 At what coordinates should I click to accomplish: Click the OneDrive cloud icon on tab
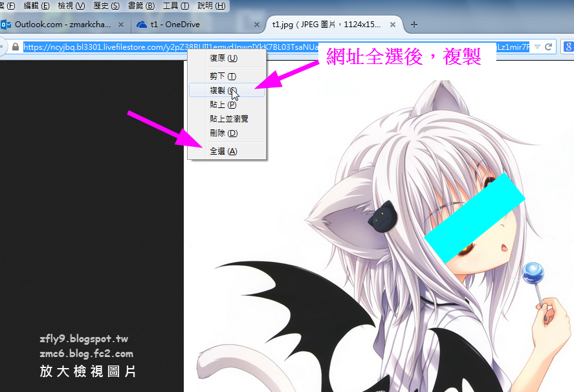click(142, 25)
